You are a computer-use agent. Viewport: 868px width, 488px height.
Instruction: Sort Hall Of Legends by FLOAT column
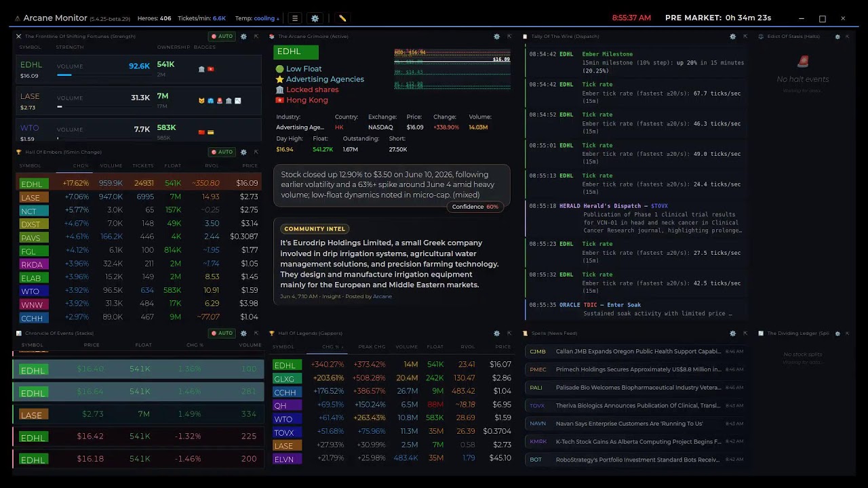435,347
